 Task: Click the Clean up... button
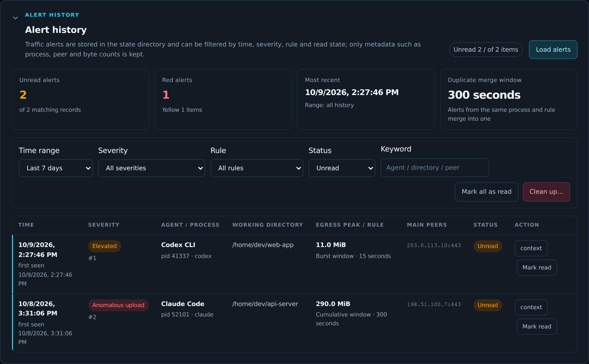tap(546, 192)
